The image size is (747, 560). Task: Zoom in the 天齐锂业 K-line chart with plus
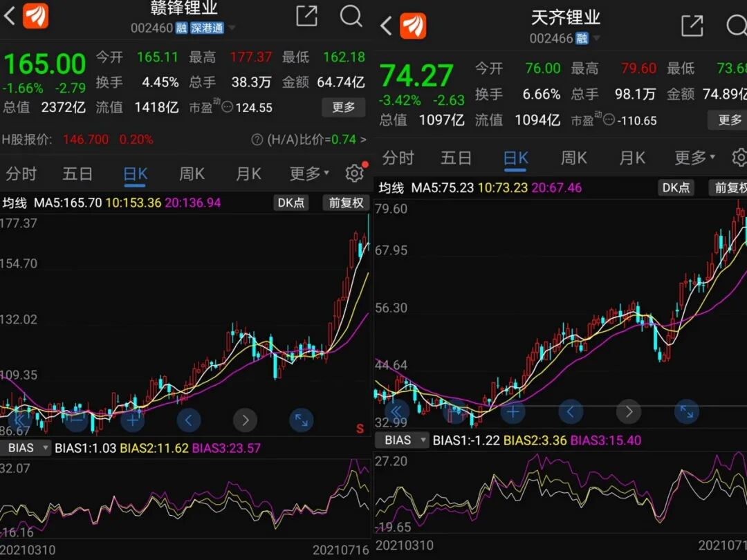513,411
